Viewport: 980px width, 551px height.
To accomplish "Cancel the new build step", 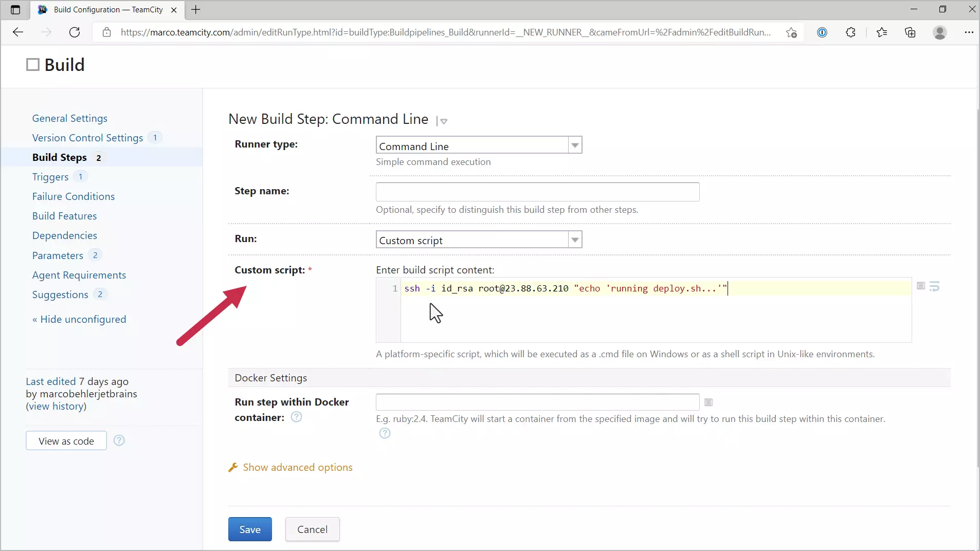I will point(312,529).
